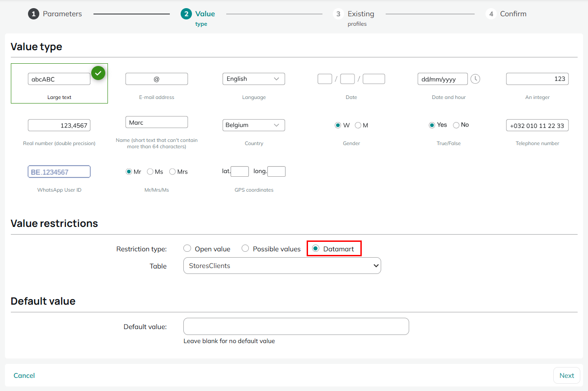The height and width of the screenshot is (391, 588).
Task: Select gender option M
Action: (x=358, y=125)
